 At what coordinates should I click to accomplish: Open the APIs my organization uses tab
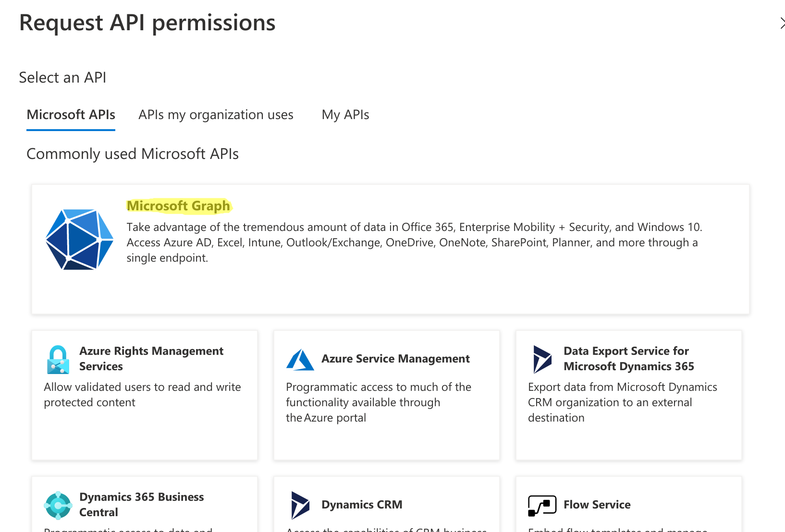tap(216, 115)
